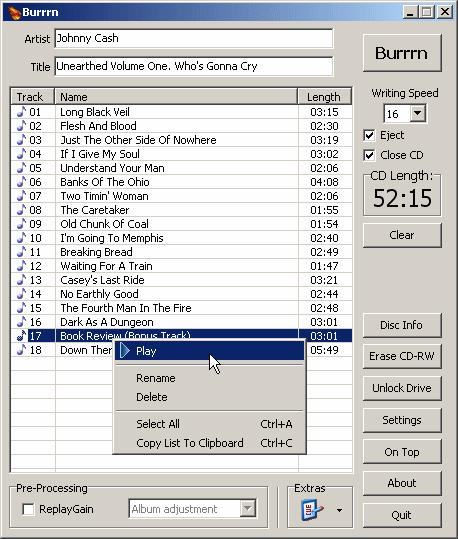
Task: Click the music note icon for track 05
Action: click(x=21, y=168)
